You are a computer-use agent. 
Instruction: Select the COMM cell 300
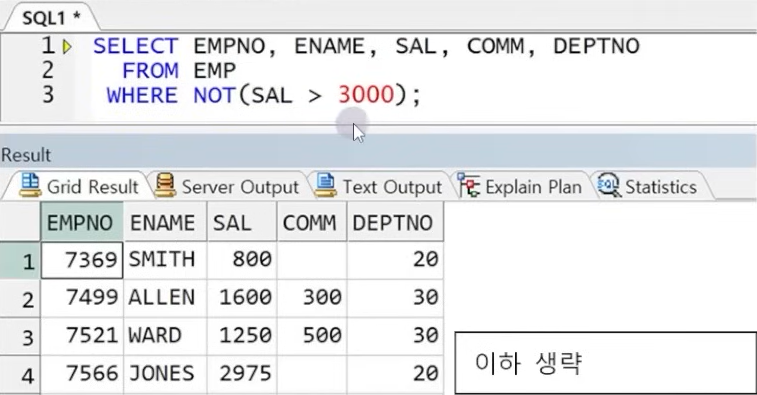[312, 298]
